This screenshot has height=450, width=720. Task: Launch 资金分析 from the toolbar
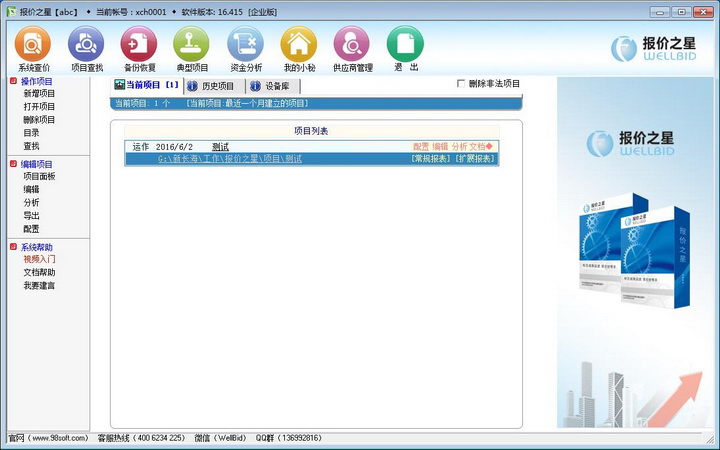(246, 44)
